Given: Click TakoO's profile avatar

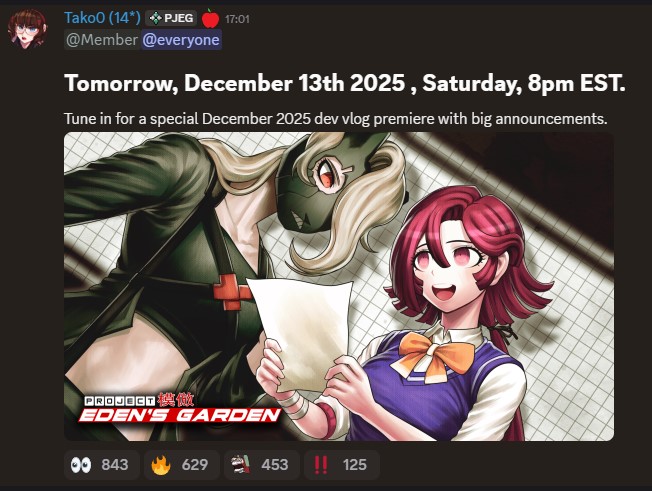Looking at the screenshot, I should click(27, 29).
